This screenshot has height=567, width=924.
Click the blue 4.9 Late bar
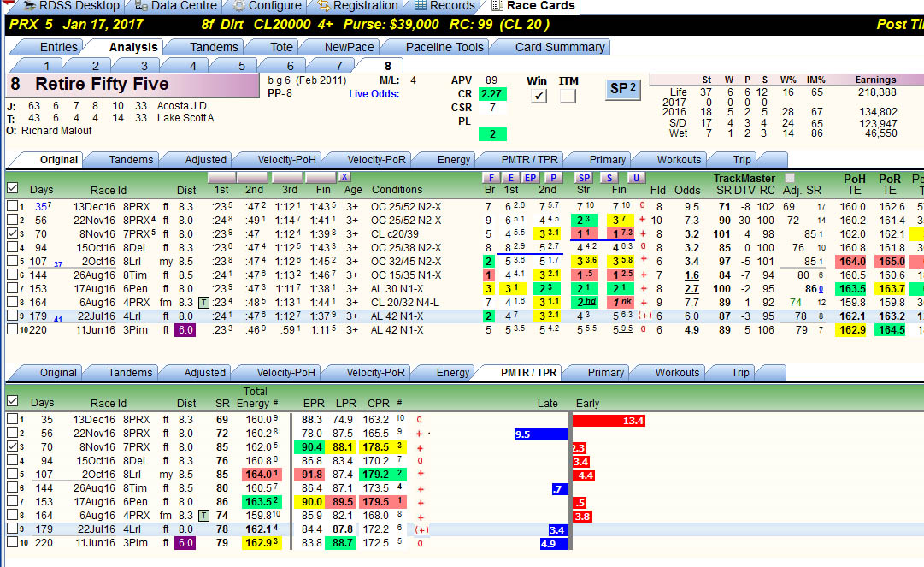pos(554,543)
